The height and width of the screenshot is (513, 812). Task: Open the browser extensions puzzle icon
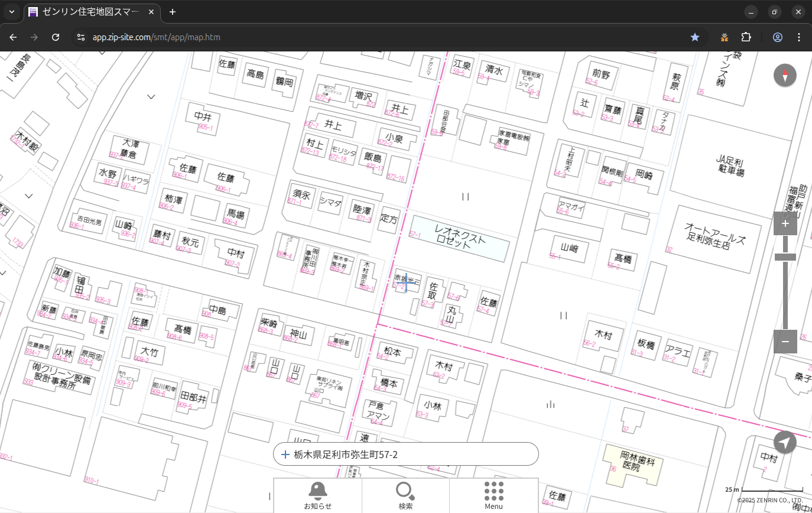coord(746,37)
